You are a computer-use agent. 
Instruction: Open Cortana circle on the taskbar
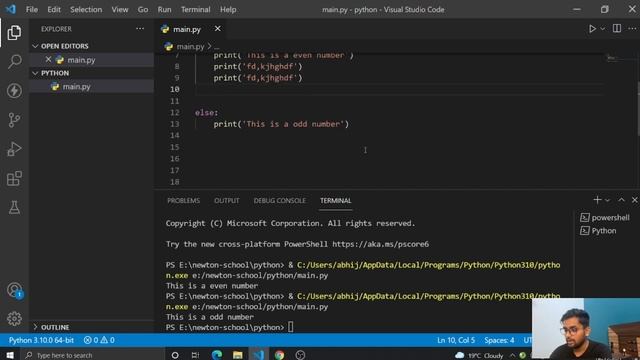pos(175,355)
